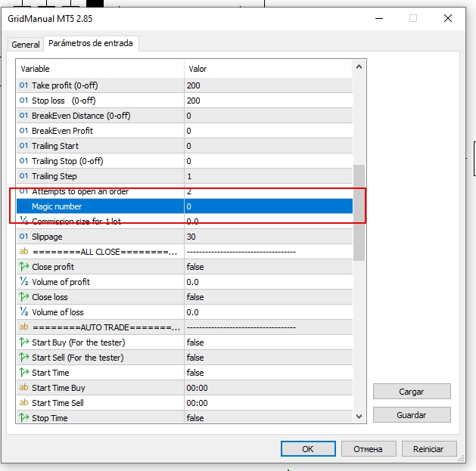The height and width of the screenshot is (471, 476).
Task: Edit the Trailing Stop (0-off) value 0
Action: click(269, 161)
